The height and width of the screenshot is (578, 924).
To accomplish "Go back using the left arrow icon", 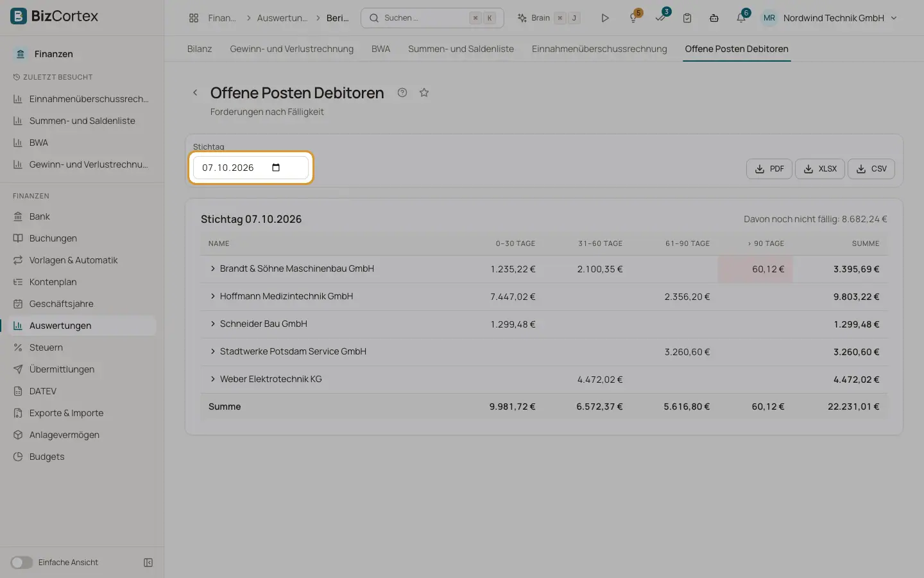I will coord(195,92).
